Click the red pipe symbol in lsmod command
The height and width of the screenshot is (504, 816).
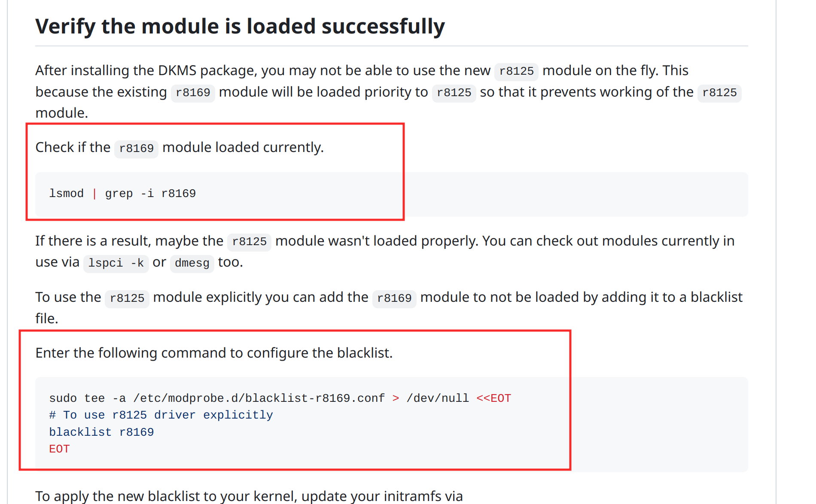(94, 194)
